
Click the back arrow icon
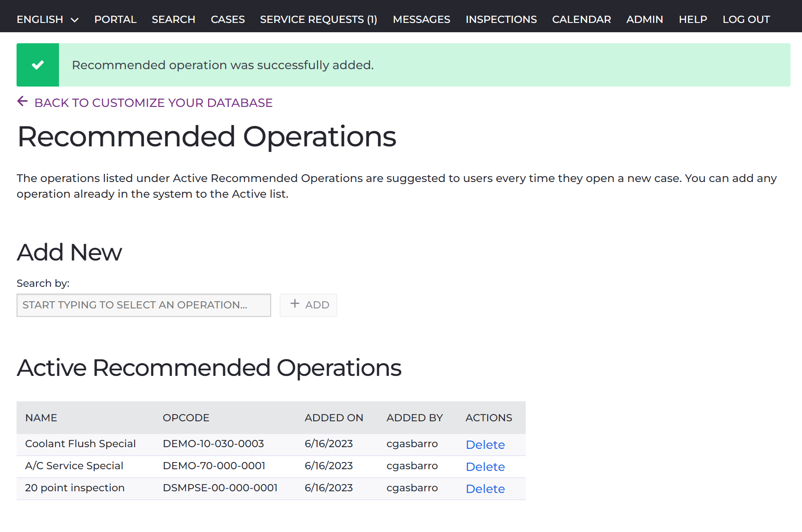click(22, 101)
